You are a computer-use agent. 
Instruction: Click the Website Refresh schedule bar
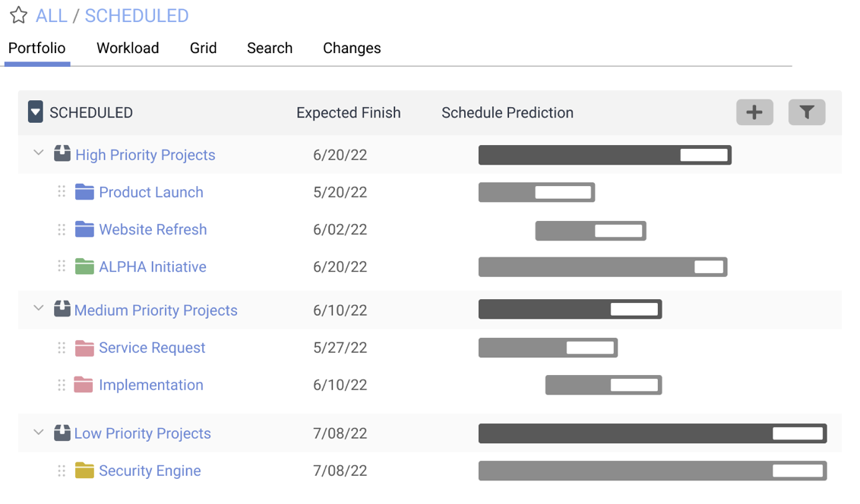(x=591, y=231)
